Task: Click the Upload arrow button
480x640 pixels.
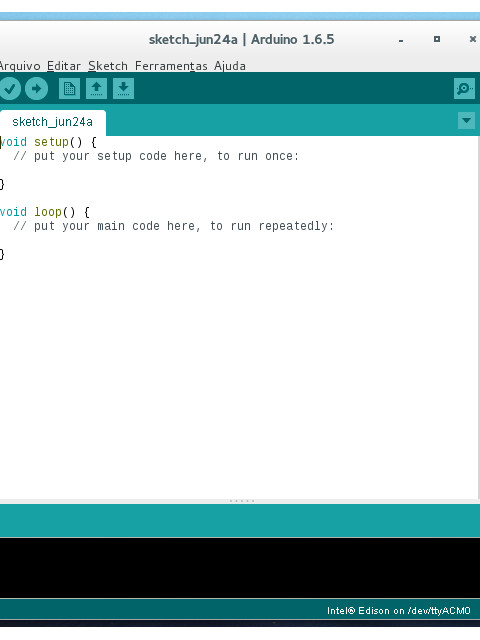Action: (36, 89)
